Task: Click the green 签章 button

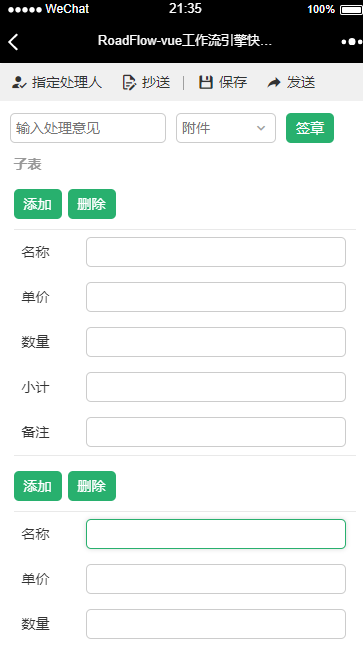Action: [x=310, y=128]
